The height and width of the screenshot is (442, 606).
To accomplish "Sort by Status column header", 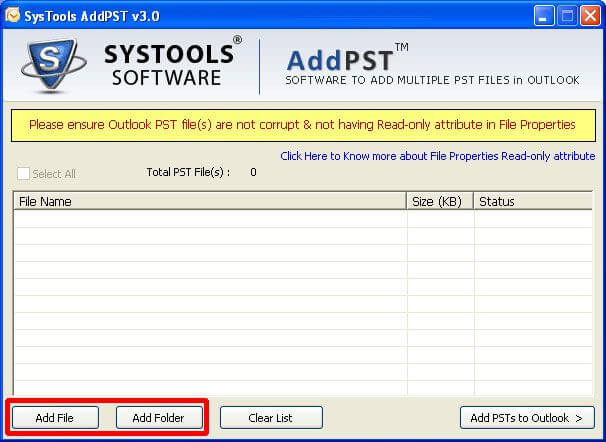I will point(533,201).
